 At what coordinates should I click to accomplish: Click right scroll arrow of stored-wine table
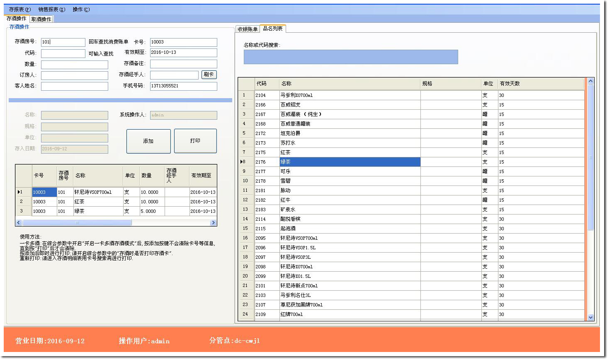coord(213,223)
